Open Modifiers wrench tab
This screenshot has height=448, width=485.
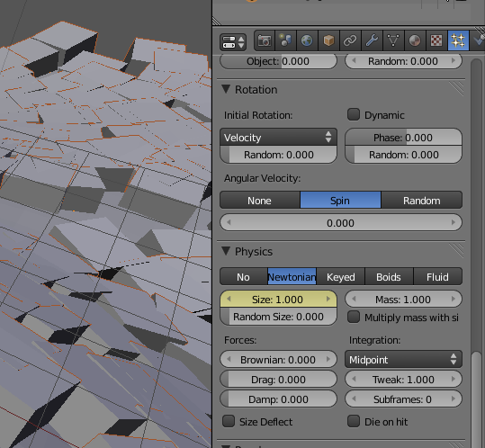point(372,40)
